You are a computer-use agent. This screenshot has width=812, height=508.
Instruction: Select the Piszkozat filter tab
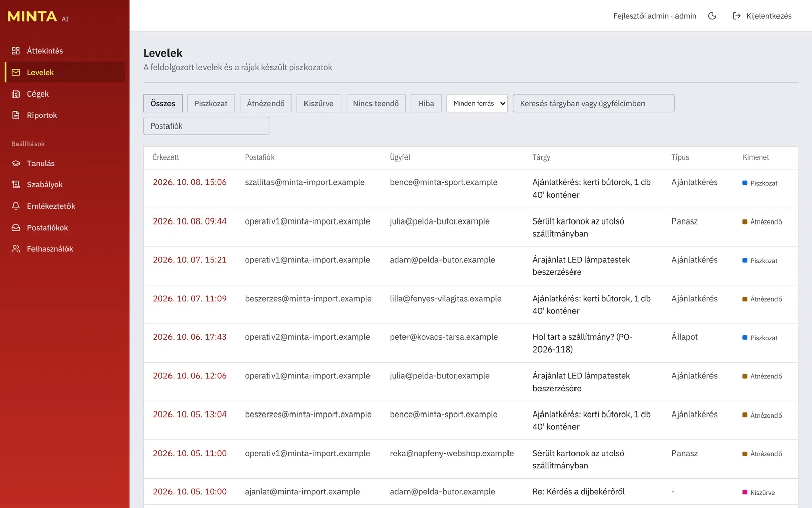pyautogui.click(x=211, y=103)
